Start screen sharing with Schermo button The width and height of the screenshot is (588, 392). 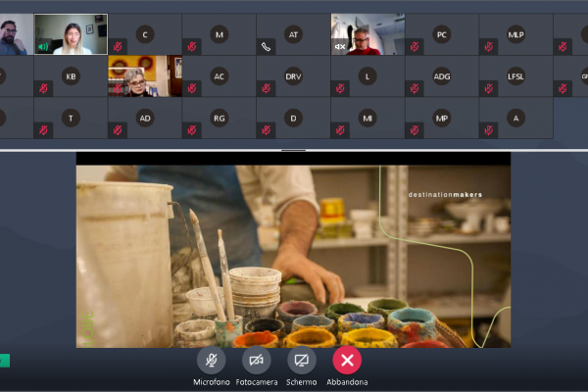pos(302,360)
